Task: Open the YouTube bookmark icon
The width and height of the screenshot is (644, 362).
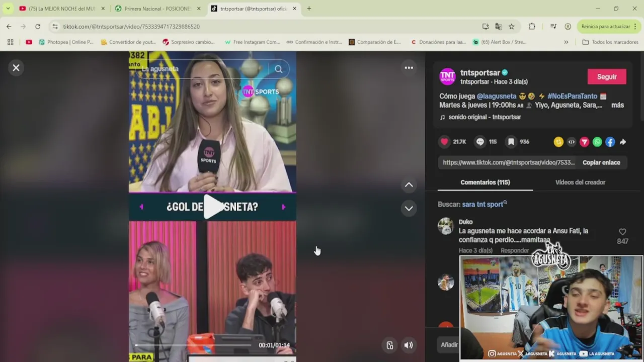Action: click(x=29, y=42)
